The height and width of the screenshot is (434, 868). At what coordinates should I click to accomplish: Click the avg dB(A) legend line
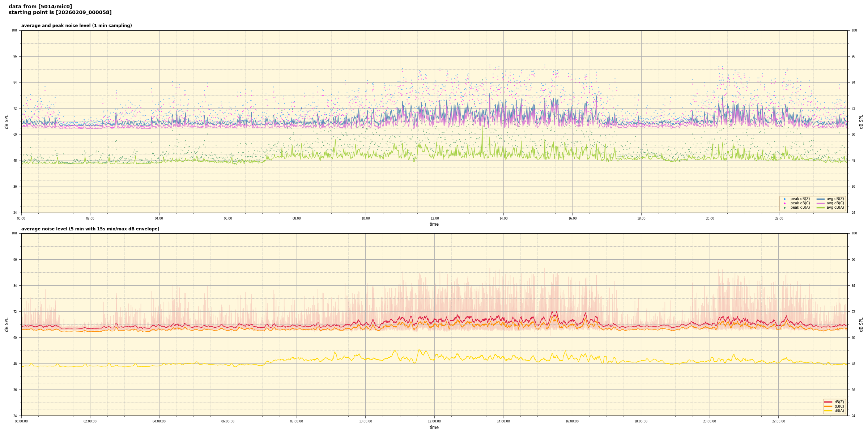[821, 208]
